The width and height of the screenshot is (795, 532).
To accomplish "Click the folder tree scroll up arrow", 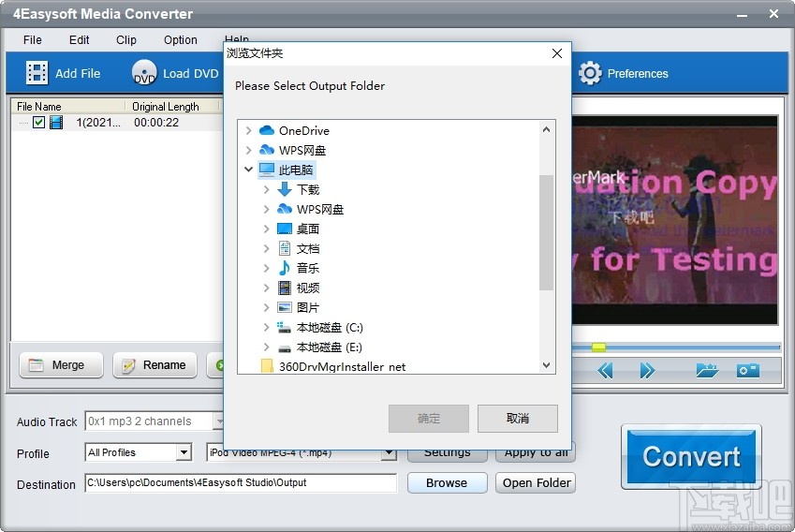I will pyautogui.click(x=546, y=129).
